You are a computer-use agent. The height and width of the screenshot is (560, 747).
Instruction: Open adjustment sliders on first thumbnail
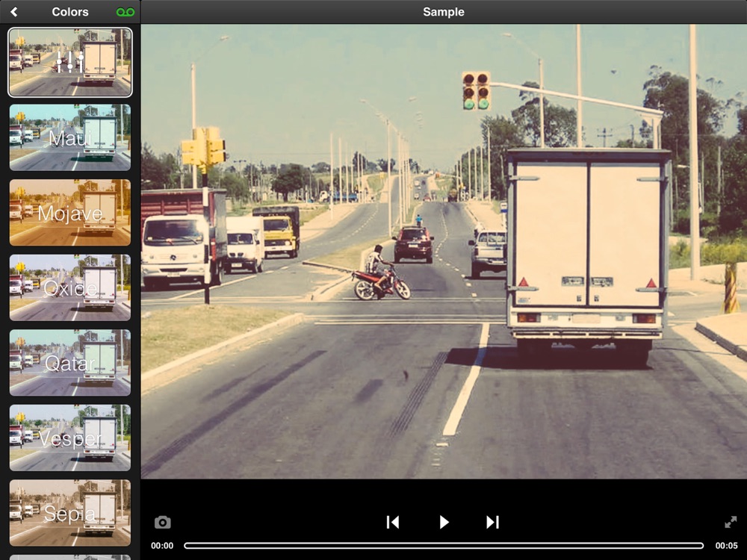click(70, 63)
